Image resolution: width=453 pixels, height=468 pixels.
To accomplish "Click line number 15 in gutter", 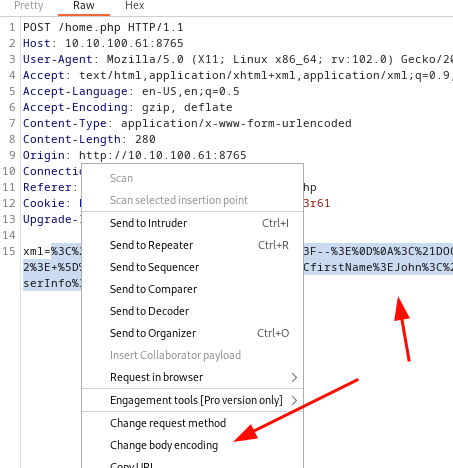I will click(9, 251).
